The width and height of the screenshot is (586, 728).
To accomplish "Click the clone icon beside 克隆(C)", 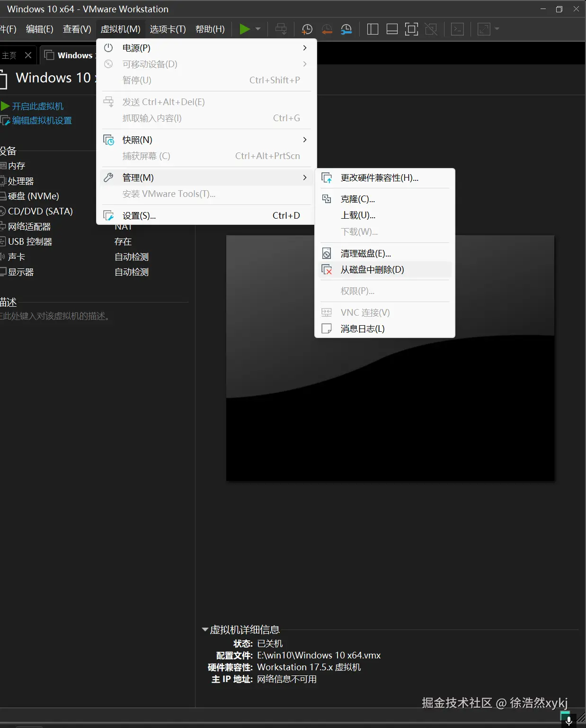I will click(x=327, y=199).
